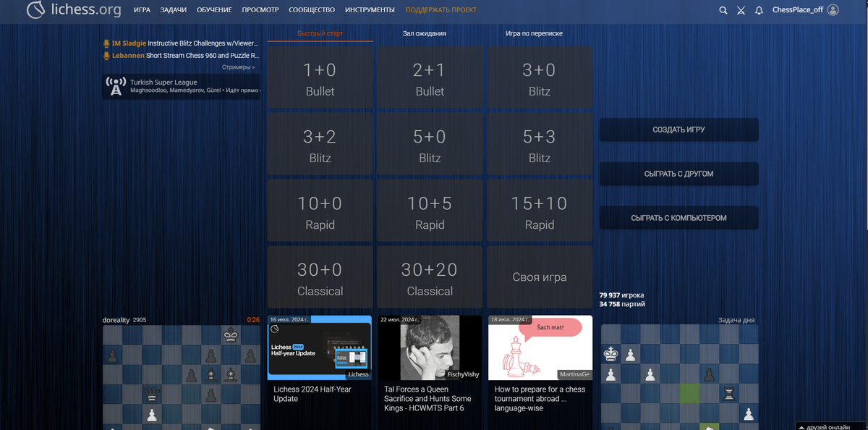Click the broadcast antenna icon for Turkish Super League
The width and height of the screenshot is (868, 430).
click(115, 87)
